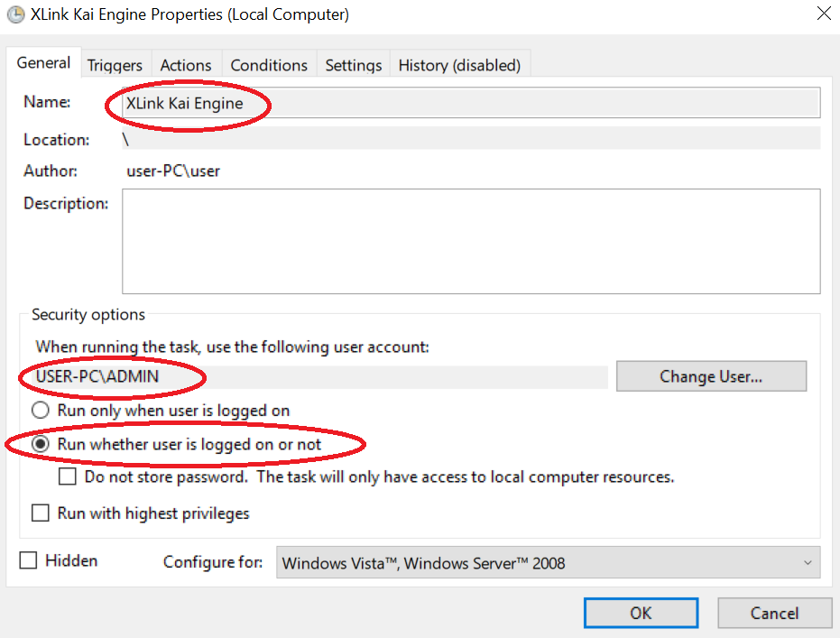The height and width of the screenshot is (638, 840).
Task: Enable the Do not store password checkbox
Action: [68, 476]
